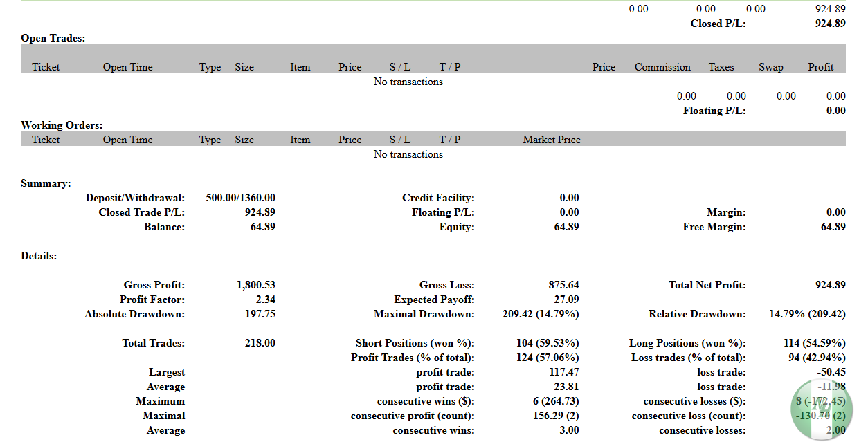Screen dimensions: 868x442
Task: Select the Balance value 64.89
Action: point(263,227)
